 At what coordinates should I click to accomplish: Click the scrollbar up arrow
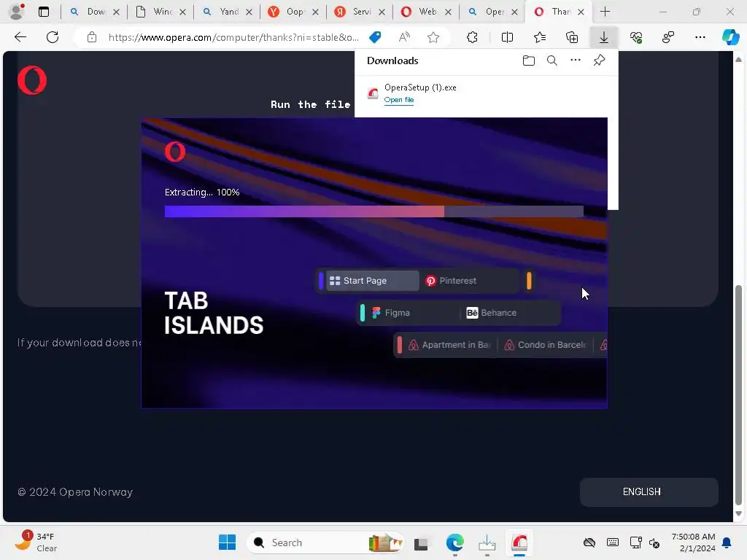click(x=738, y=60)
